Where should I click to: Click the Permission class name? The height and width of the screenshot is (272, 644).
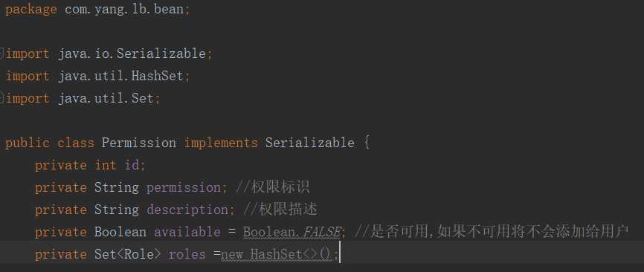(139, 143)
